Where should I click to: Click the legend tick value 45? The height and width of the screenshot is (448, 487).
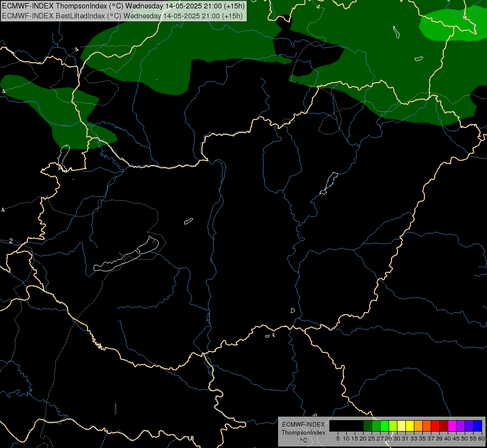tap(456, 439)
